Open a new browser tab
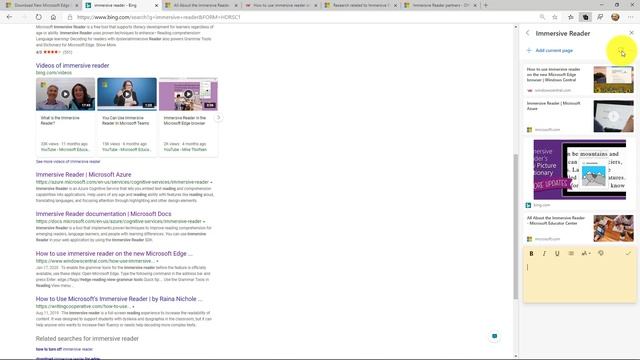640x360 pixels. click(x=486, y=5)
